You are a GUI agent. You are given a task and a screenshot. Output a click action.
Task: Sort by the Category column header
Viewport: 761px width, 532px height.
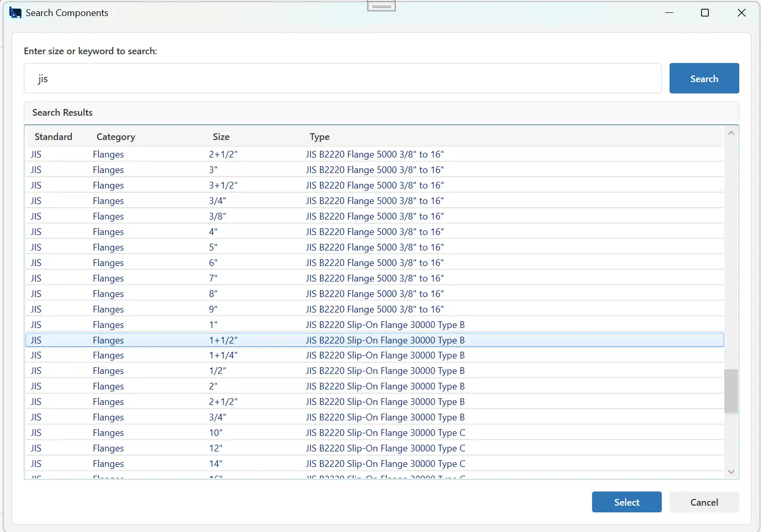tap(116, 137)
